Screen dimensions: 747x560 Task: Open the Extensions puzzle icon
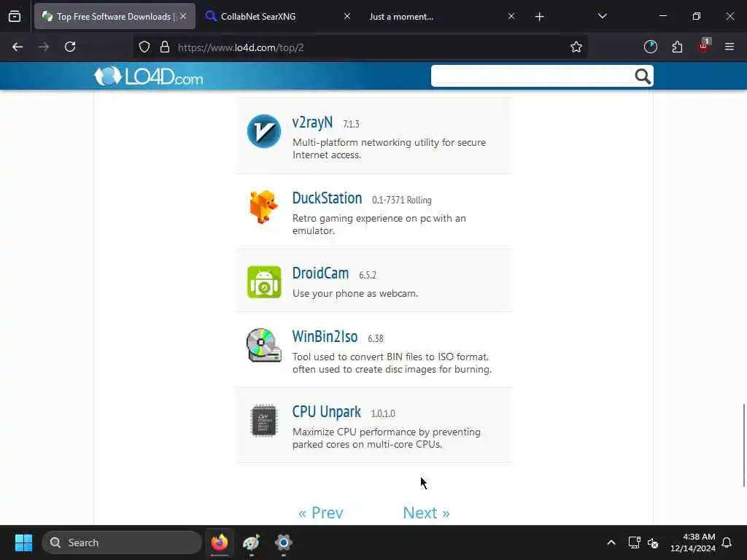[677, 47]
